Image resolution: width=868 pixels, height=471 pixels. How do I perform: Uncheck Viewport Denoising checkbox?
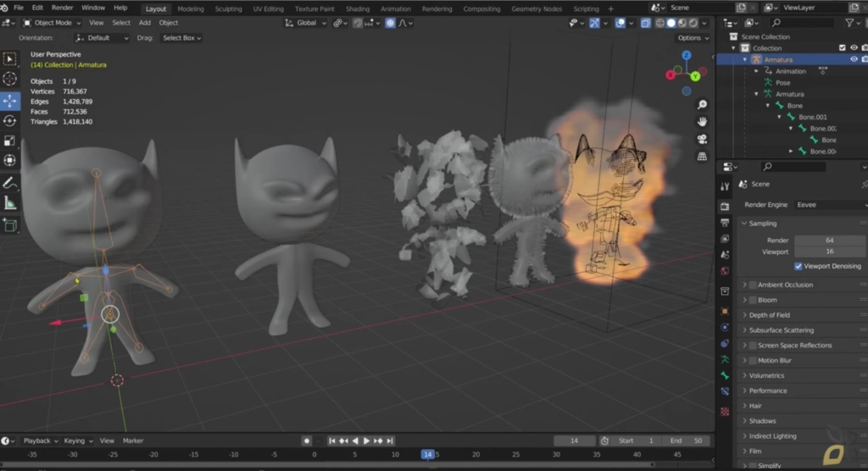798,266
